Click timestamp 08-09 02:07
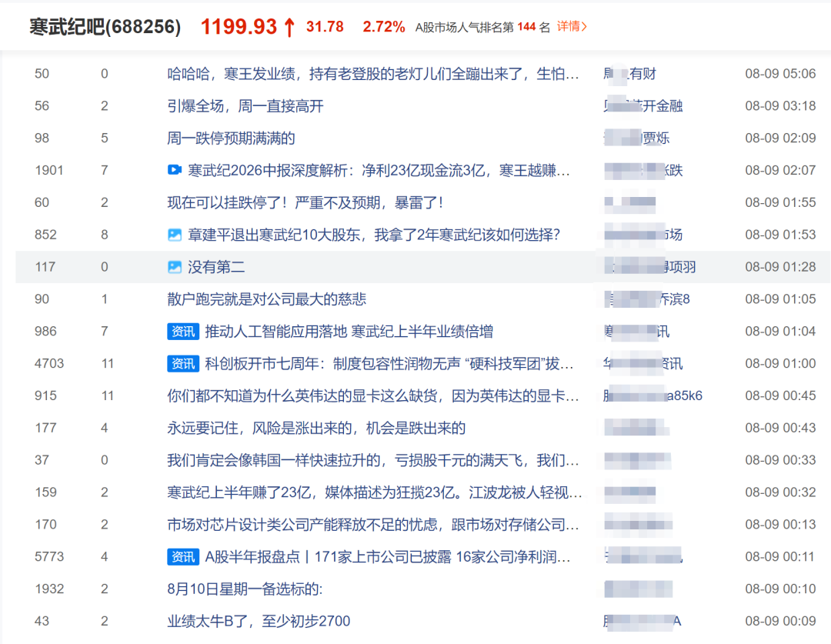The image size is (831, 644). click(x=780, y=170)
